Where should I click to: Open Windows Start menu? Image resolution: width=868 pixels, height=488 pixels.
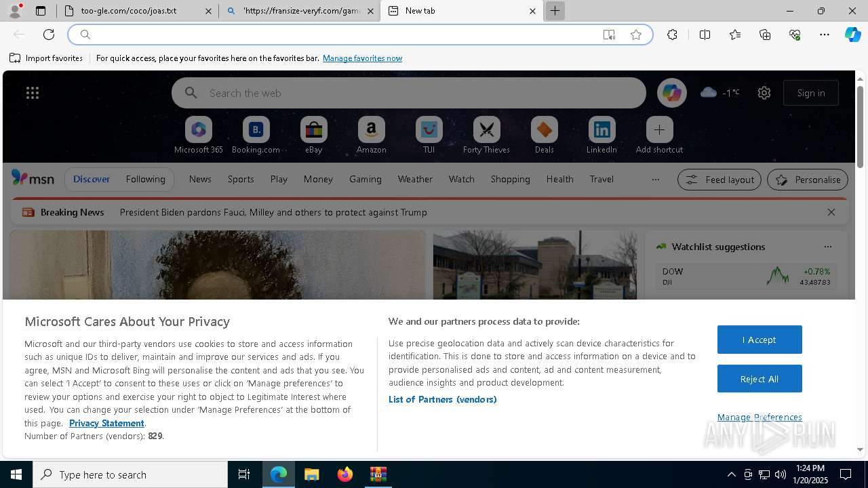click(16, 474)
